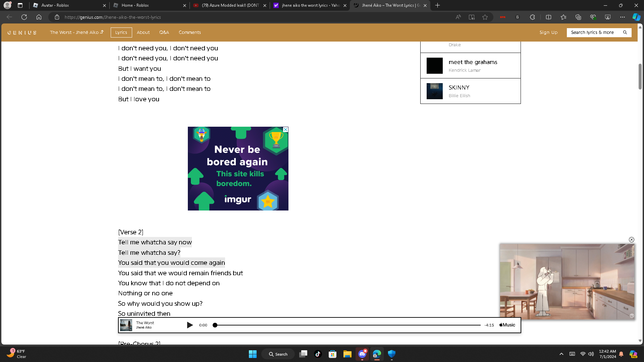644x362 pixels.
Task: Open the Windows Start menu
Action: point(253,354)
